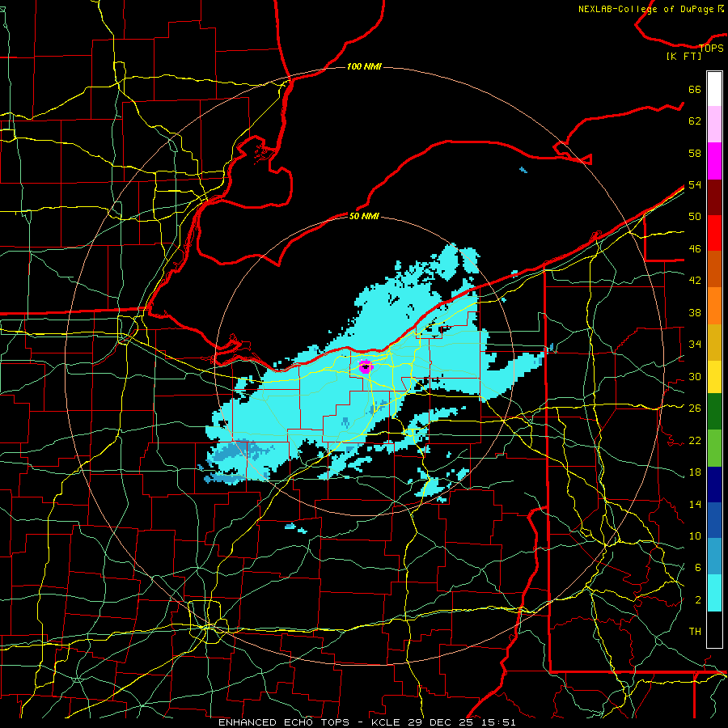Click the 58 scale value
Viewport: 728px width, 728px height.
point(695,153)
